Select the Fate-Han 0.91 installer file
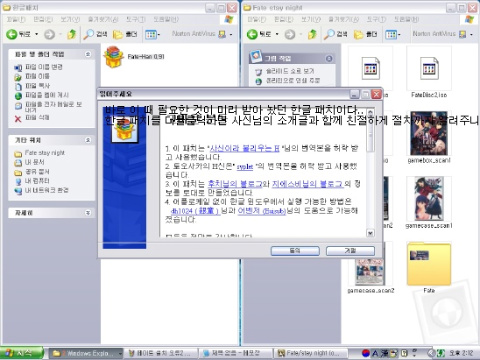The image size is (480, 360). pos(135,57)
